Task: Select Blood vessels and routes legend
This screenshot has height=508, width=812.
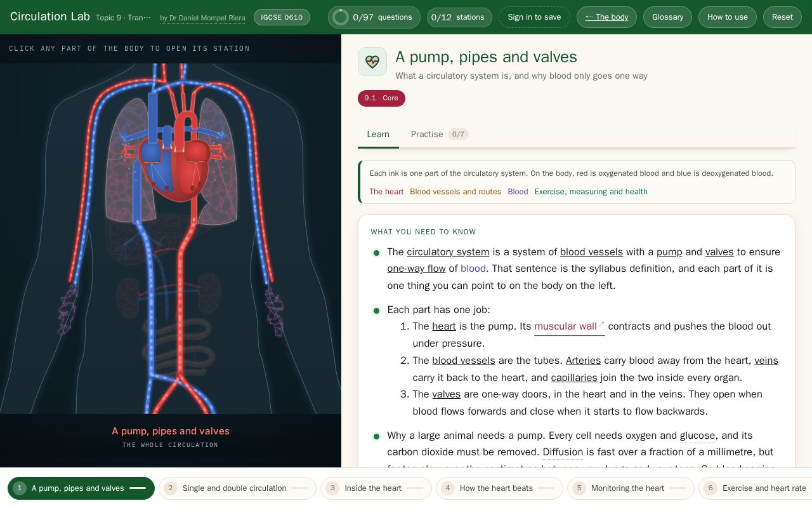Action: 455,192
